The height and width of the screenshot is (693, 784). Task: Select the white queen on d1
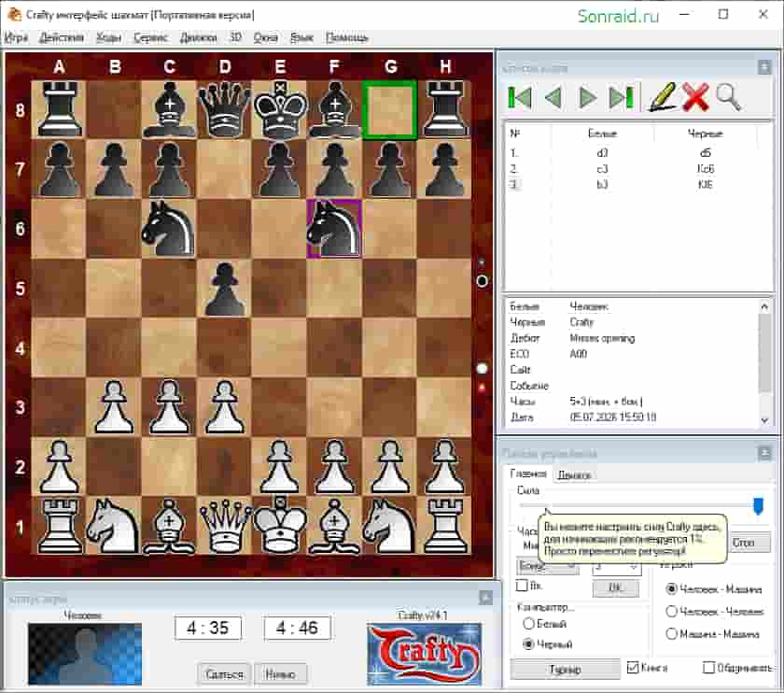225,526
